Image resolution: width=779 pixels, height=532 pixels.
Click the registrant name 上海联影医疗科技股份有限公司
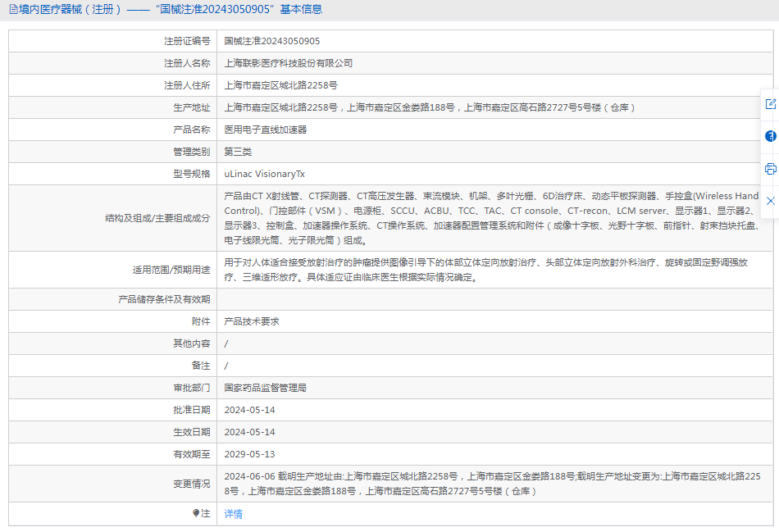[288, 63]
